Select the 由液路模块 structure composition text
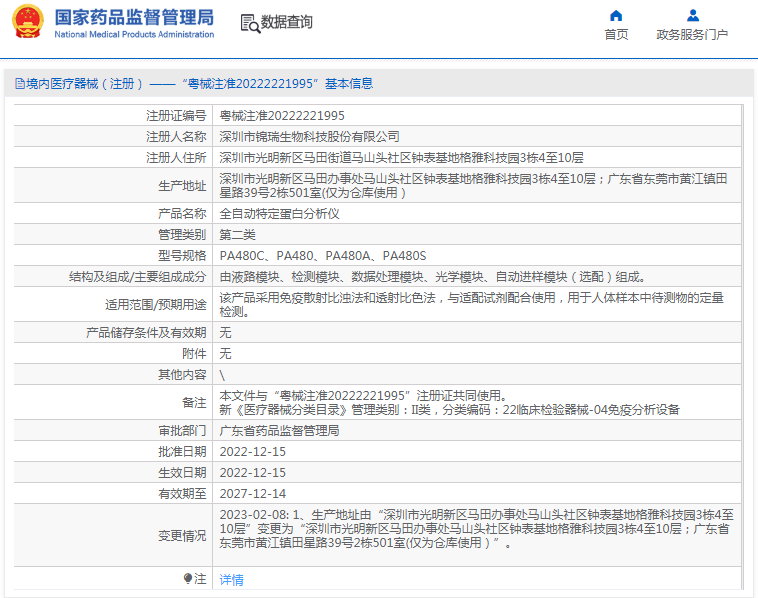Screen dimensions: 758x598 tap(433, 277)
